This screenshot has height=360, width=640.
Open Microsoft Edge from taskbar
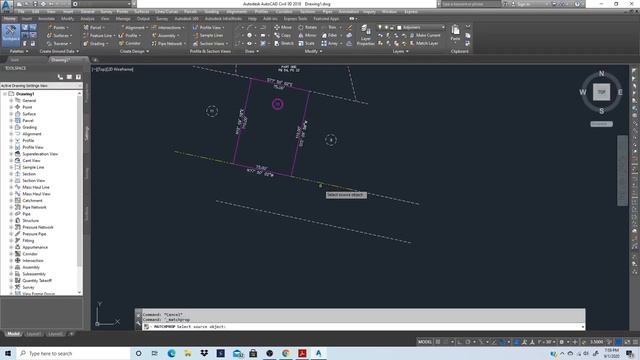click(x=171, y=353)
